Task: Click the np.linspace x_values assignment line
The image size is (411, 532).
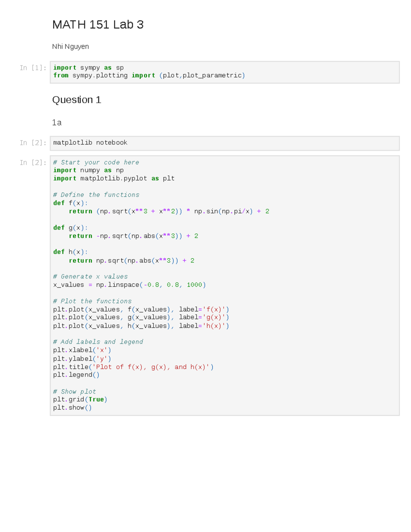Action: click(129, 285)
